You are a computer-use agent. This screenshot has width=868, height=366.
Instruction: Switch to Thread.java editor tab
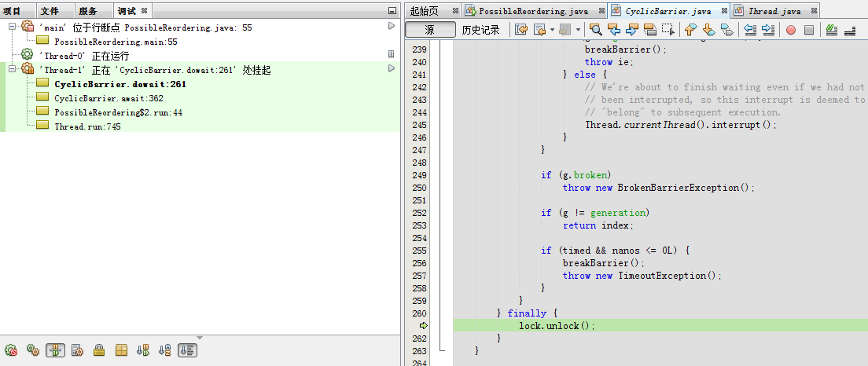tap(774, 11)
